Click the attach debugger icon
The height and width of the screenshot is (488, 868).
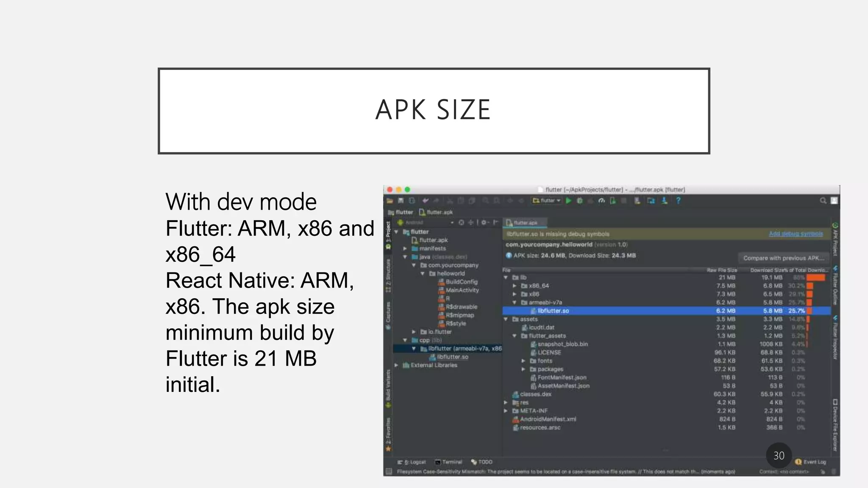click(x=613, y=201)
